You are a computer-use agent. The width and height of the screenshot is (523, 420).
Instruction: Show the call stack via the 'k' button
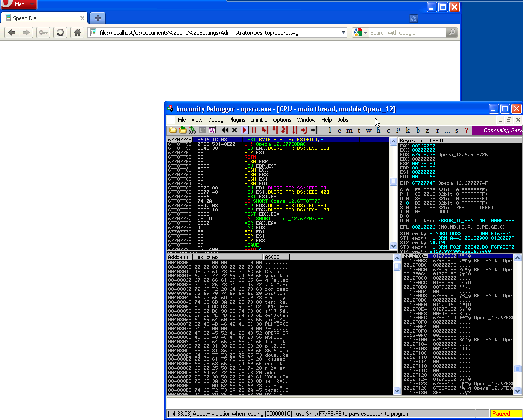click(x=408, y=130)
